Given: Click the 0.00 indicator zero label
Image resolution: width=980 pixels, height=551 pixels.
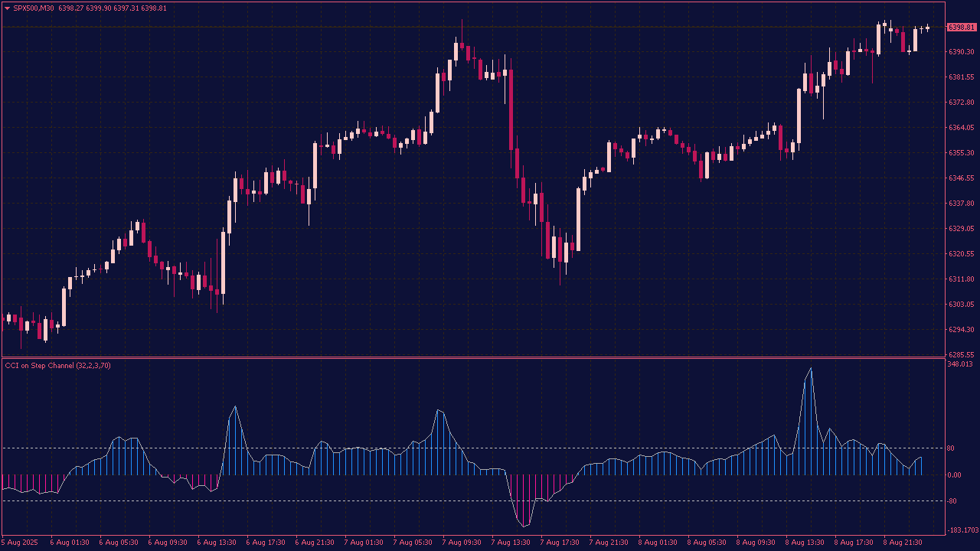Looking at the screenshot, I should pos(955,475).
